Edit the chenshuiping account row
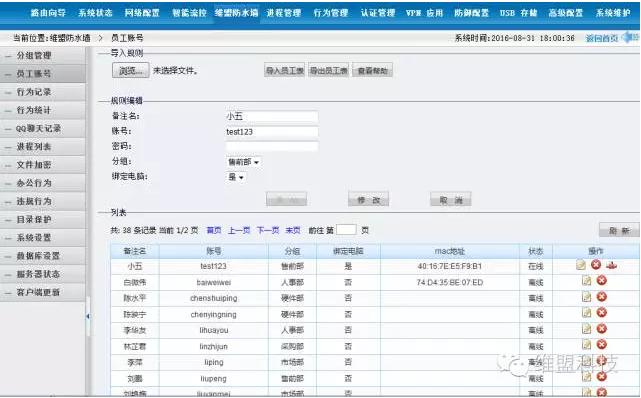Image resolution: width=641 pixels, height=398 pixels. click(x=586, y=297)
